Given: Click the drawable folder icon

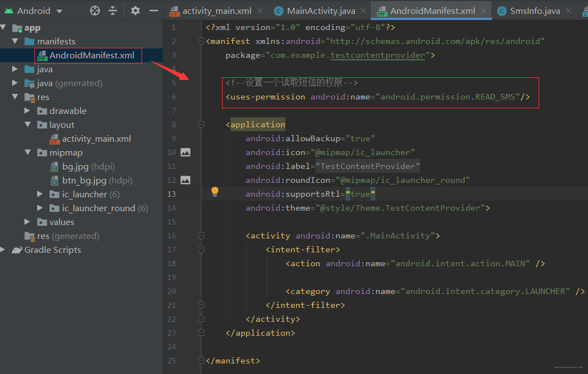Looking at the screenshot, I should point(42,111).
